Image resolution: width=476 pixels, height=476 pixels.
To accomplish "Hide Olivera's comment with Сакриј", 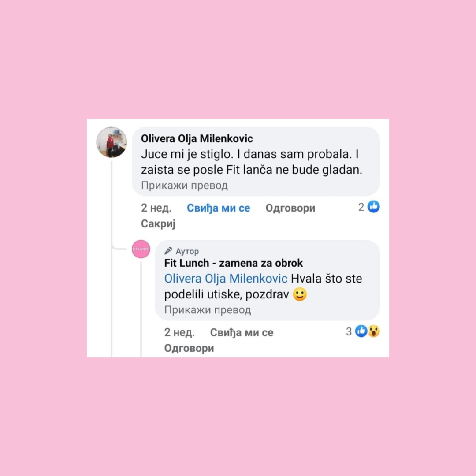I will 158,224.
